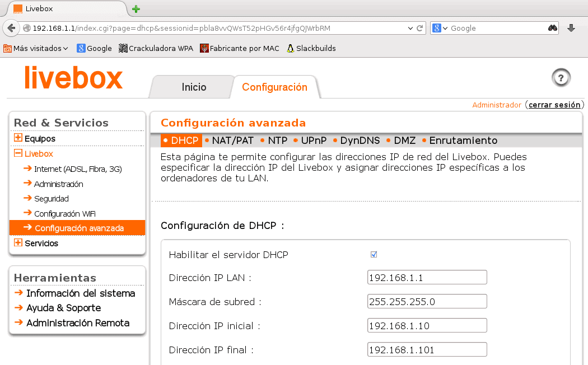Open the help question mark icon

(561, 78)
